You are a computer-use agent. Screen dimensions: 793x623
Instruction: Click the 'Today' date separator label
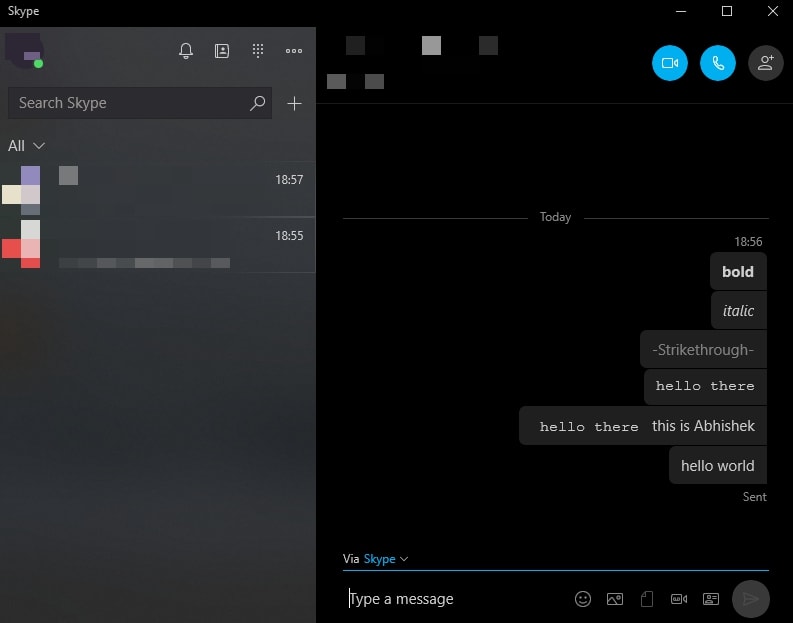(555, 217)
